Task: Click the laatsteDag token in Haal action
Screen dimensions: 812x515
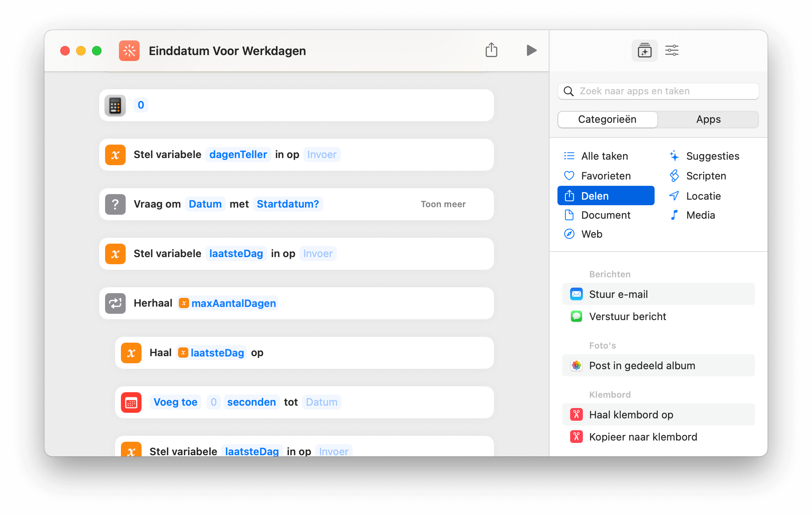Action: (211, 353)
